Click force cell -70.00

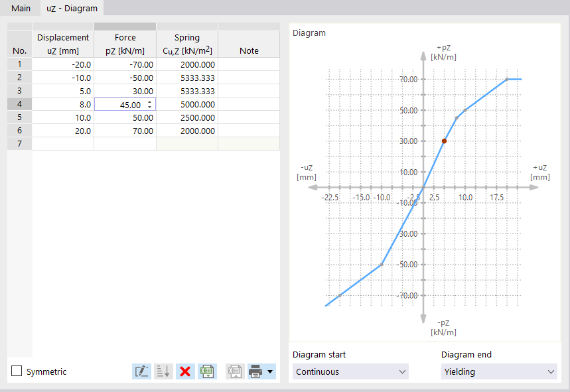125,64
